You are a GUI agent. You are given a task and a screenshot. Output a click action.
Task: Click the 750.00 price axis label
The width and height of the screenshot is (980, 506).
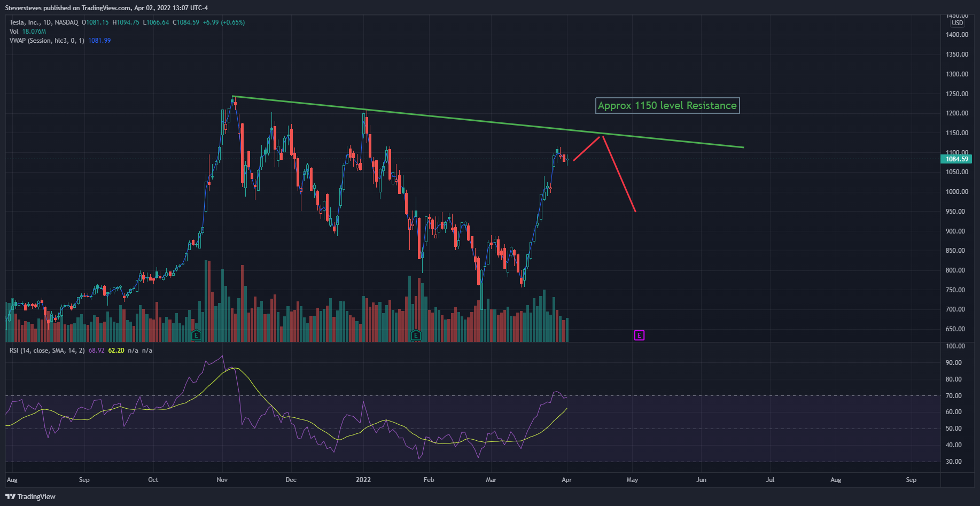(x=955, y=290)
